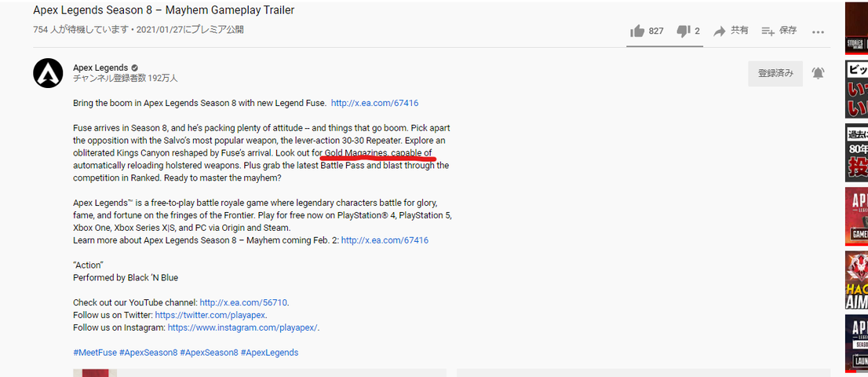Toggle the notification bell icon
This screenshot has width=868, height=377.
[x=819, y=73]
